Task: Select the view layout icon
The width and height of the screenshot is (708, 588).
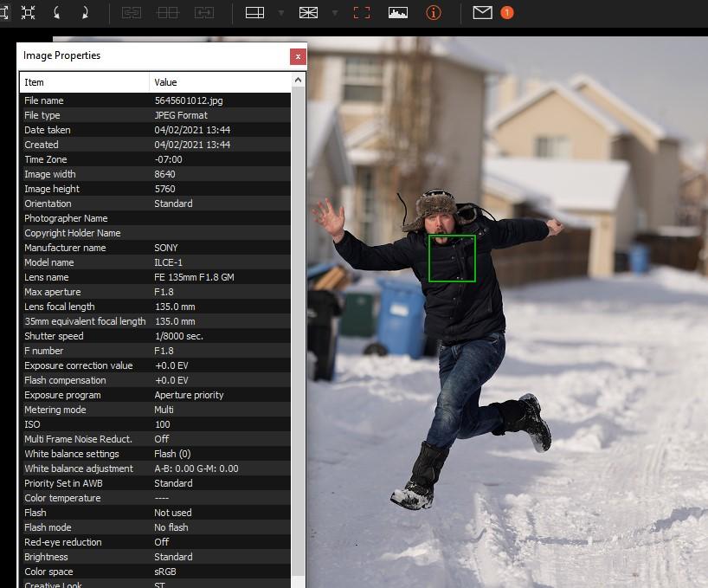Action: 254,13
